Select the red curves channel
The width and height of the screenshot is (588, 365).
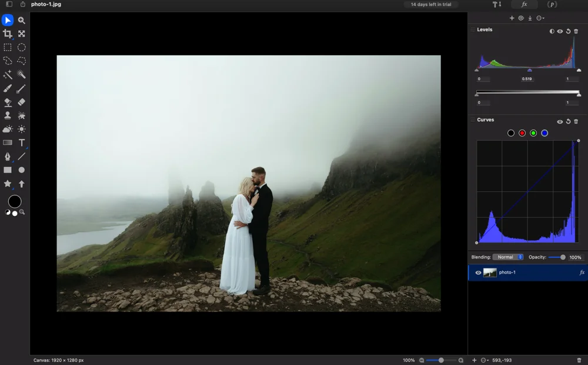point(522,133)
